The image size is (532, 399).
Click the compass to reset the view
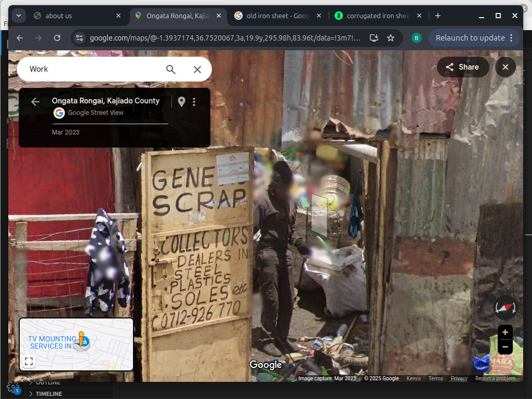[505, 308]
